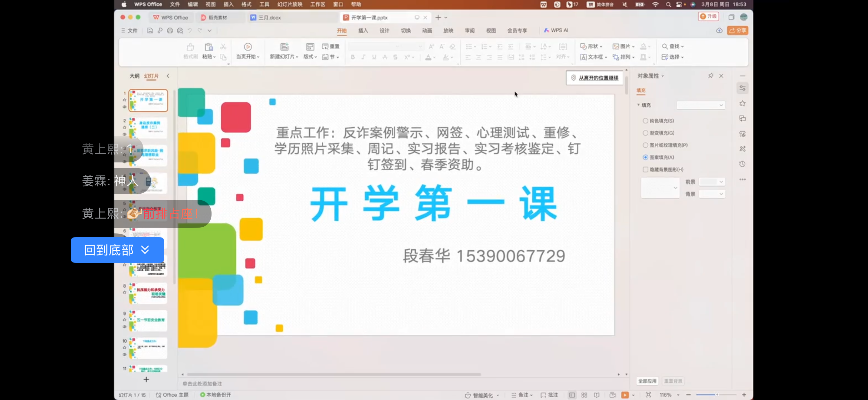This screenshot has height=400, width=868.
Task: Click the 形状 shape insert icon
Action: (583, 46)
